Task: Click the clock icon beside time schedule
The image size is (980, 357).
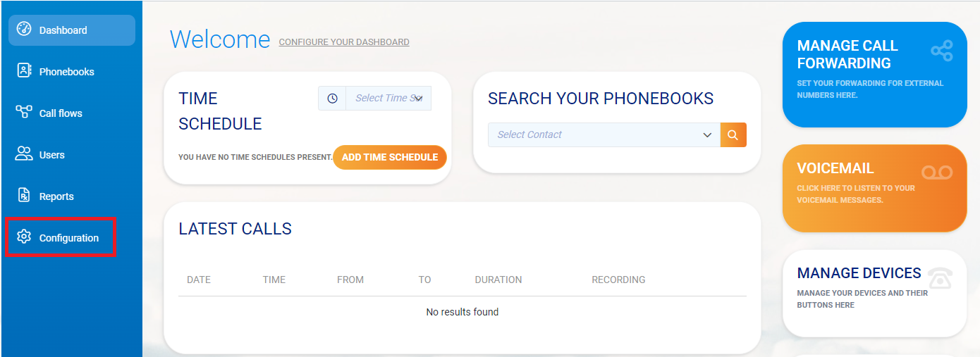Action: [x=332, y=99]
